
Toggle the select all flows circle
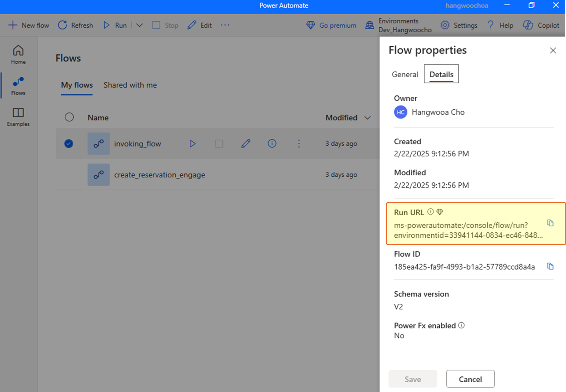pyautogui.click(x=69, y=117)
